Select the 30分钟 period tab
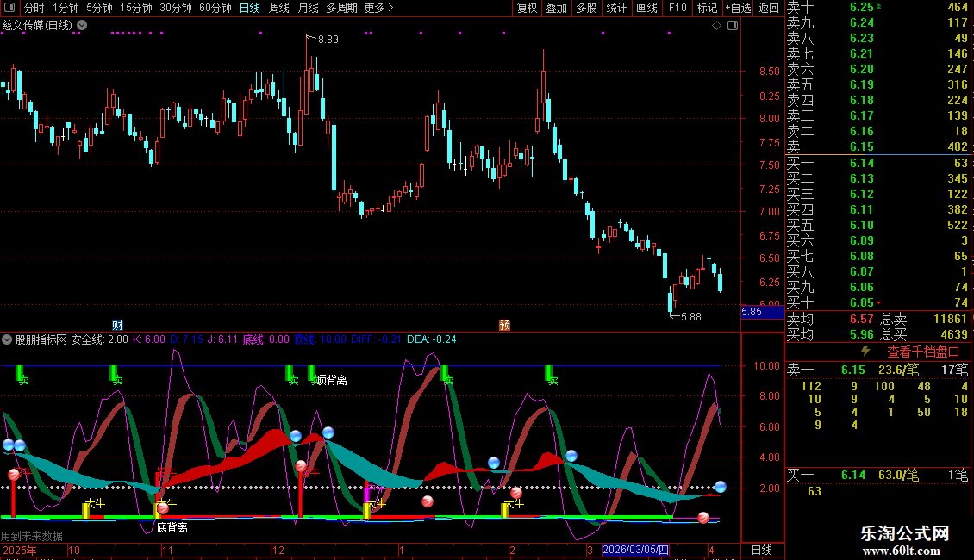This screenshot has height=560, width=974. (x=176, y=8)
